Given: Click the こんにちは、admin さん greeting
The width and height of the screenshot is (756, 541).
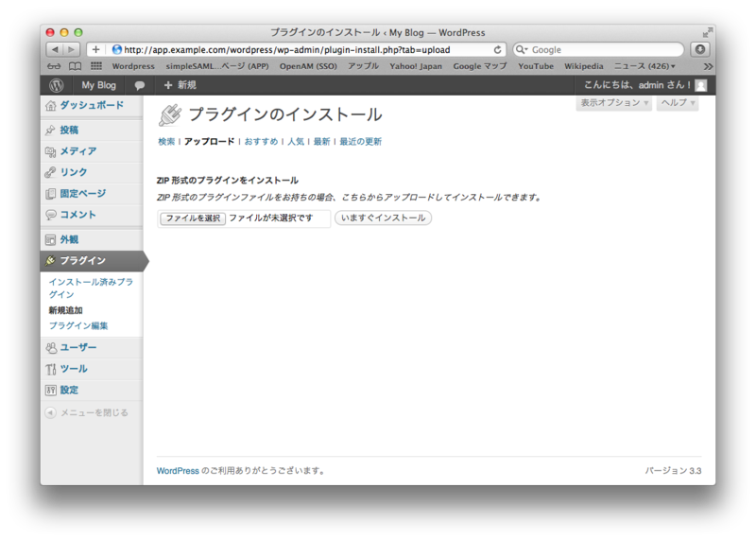Looking at the screenshot, I should click(x=637, y=85).
